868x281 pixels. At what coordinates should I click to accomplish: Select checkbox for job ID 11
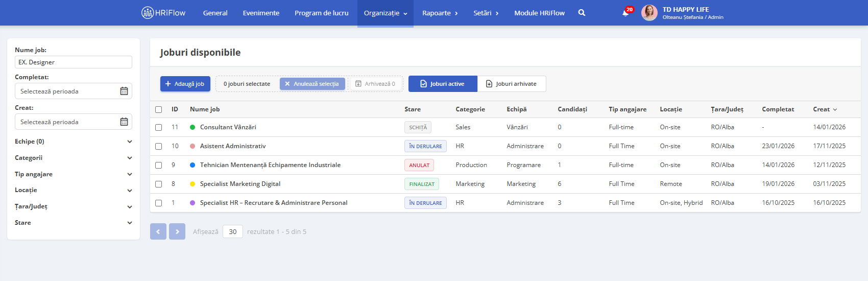click(x=158, y=127)
